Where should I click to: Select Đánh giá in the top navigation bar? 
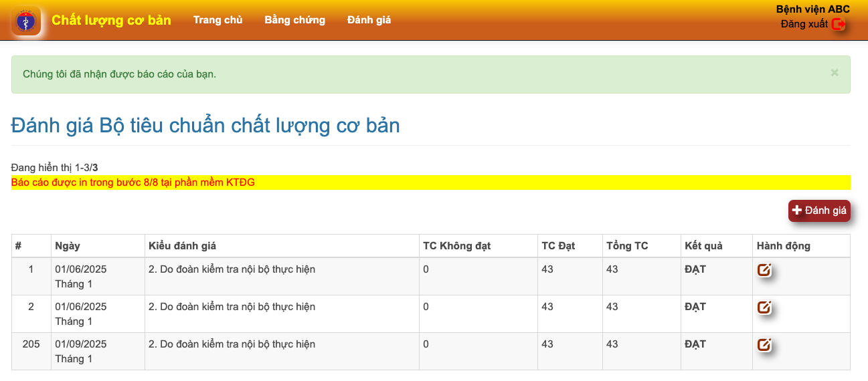tap(369, 20)
